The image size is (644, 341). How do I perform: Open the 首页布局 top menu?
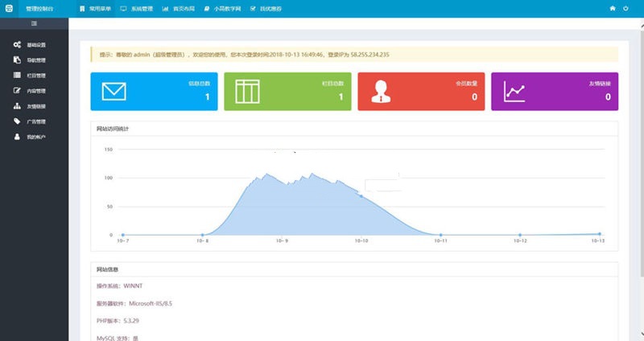tap(178, 8)
